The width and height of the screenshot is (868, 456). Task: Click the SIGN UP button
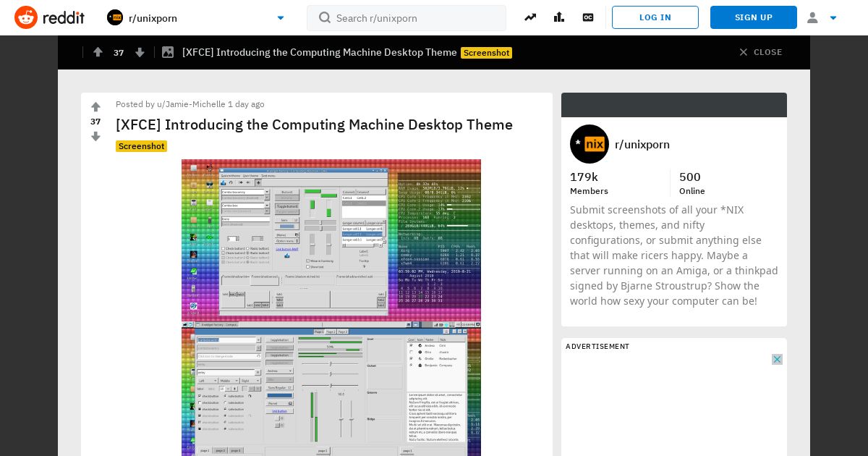(x=754, y=17)
